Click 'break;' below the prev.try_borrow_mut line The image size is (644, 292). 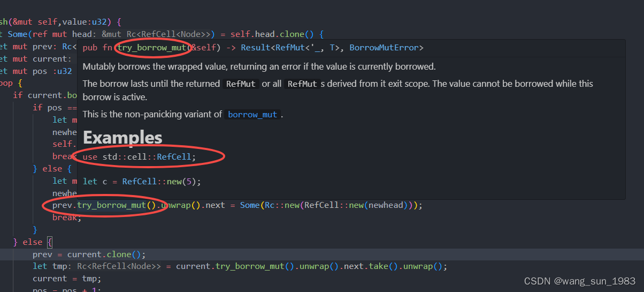point(67,218)
